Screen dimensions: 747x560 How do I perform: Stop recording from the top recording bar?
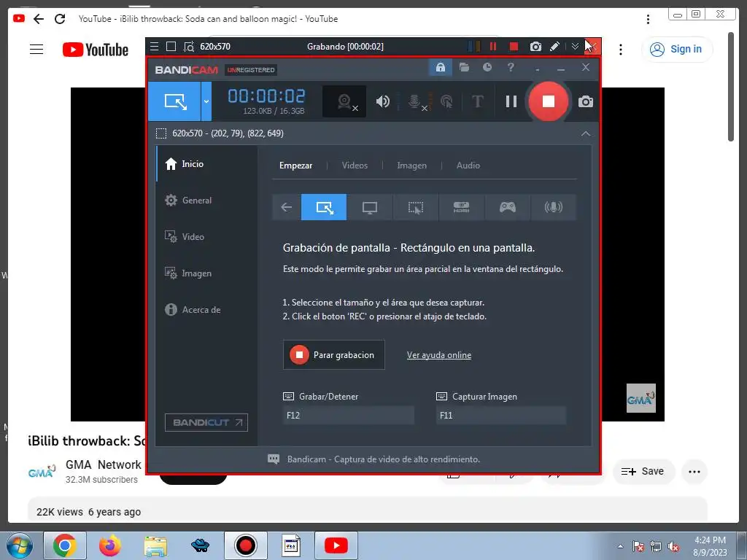514,46
